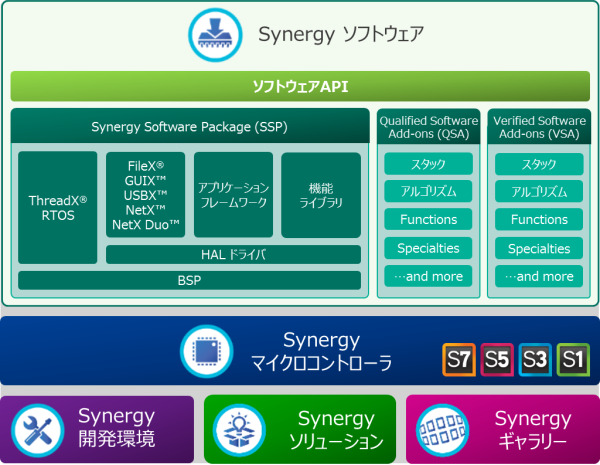The width and height of the screenshot is (600, 465).
Task: Click the wrench tools development environment icon
Action: tap(33, 430)
